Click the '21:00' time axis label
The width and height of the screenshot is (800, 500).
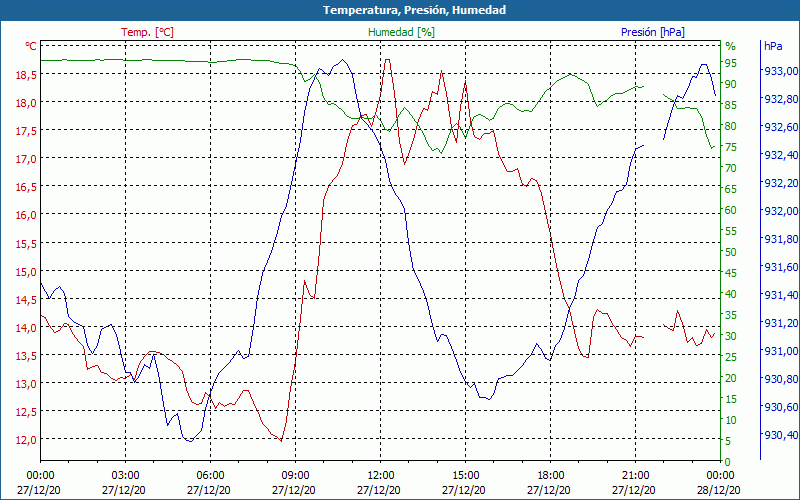[635, 476]
